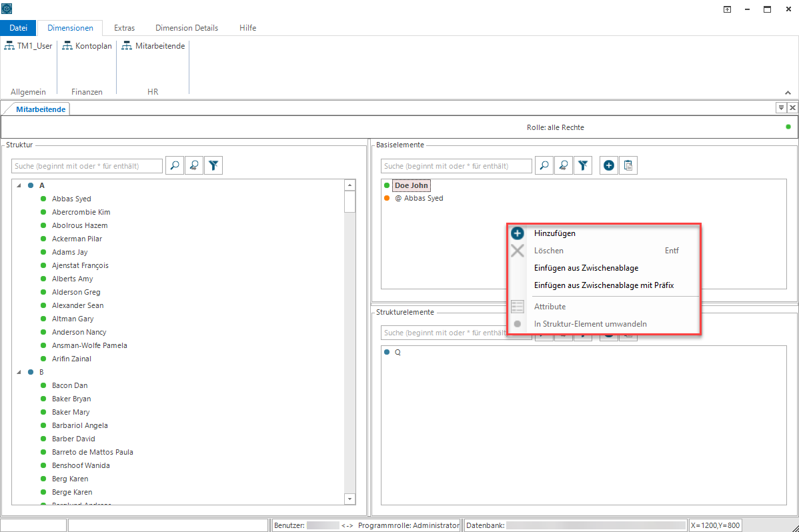The height and width of the screenshot is (532, 799).
Task: Open the document tab list dropdown arrow
Action: [780, 107]
